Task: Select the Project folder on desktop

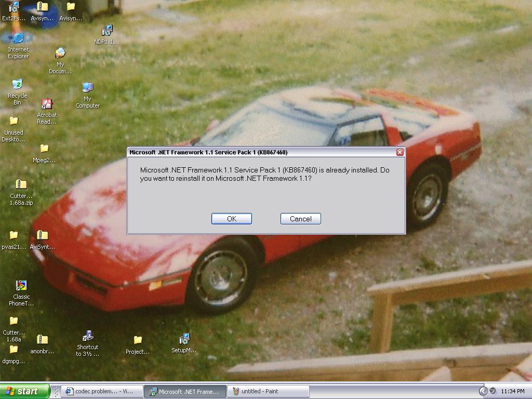Action: [137, 345]
